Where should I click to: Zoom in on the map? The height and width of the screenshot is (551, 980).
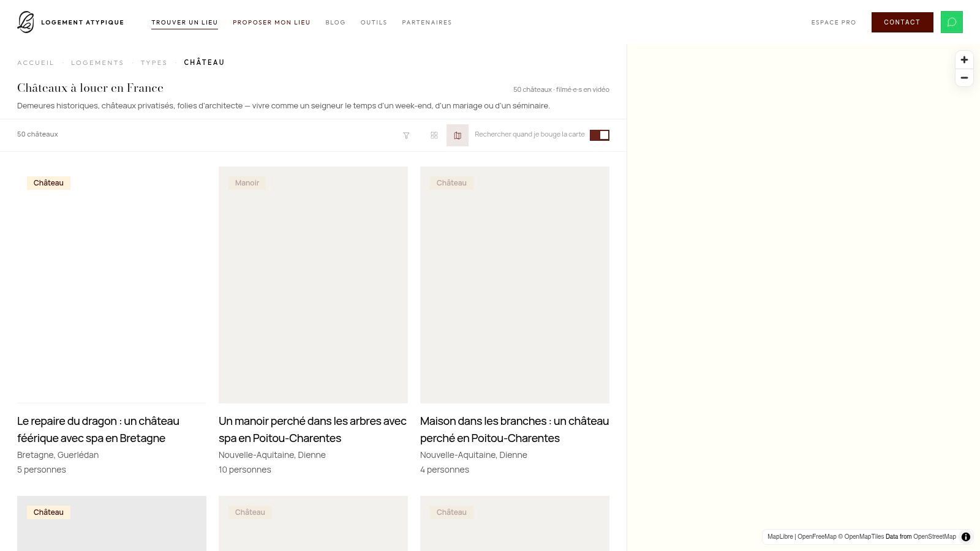964,60
